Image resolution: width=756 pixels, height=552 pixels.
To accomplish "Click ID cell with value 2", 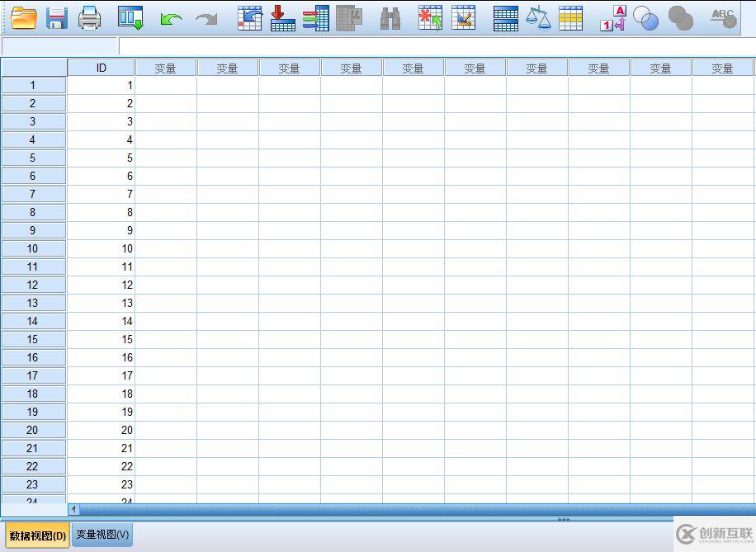I will click(x=101, y=103).
